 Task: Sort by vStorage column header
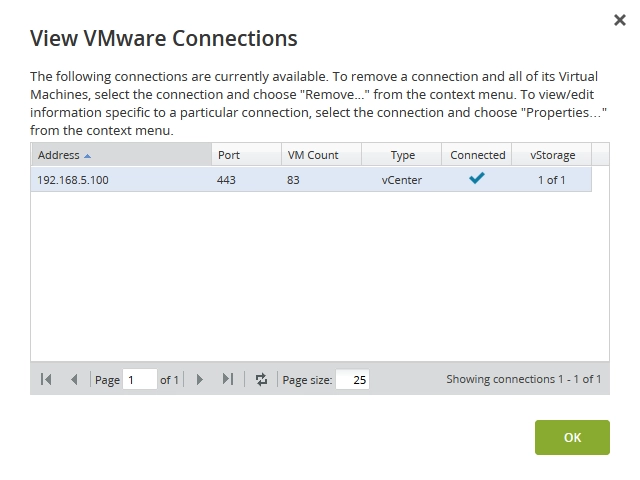coord(551,155)
